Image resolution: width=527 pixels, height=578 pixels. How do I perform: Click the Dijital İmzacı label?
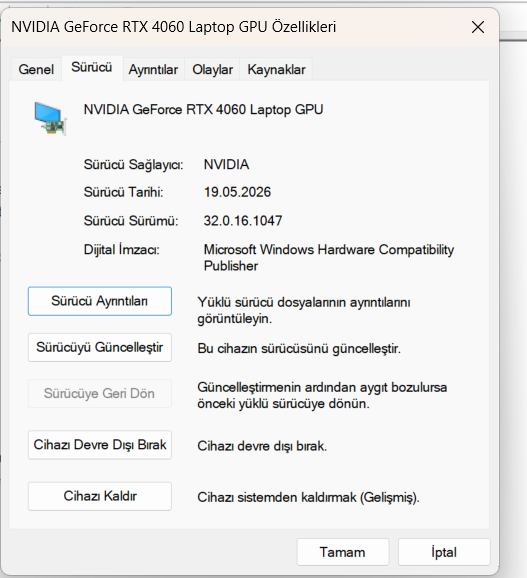[122, 250]
